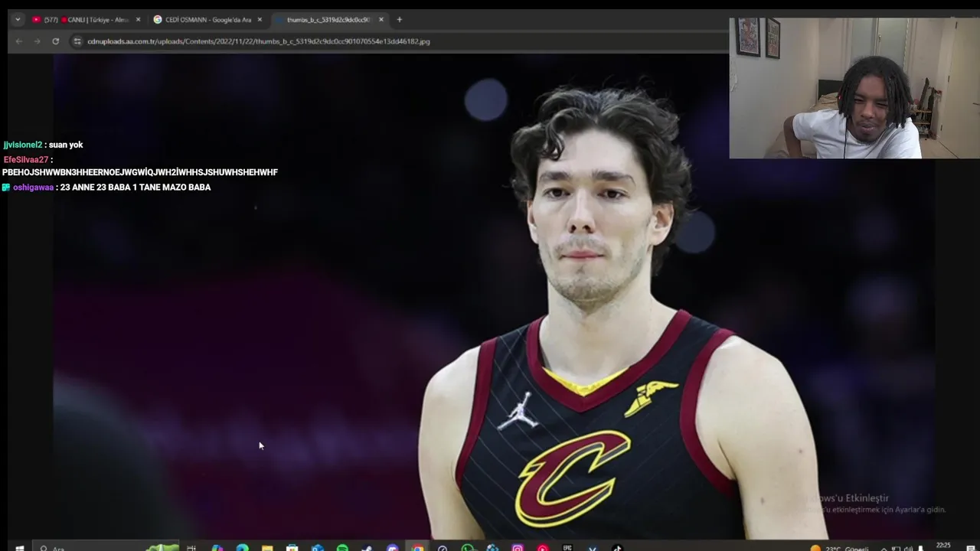The height and width of the screenshot is (551, 980).
Task: Open the Chrome tab search dropdown arrow
Action: click(18, 20)
